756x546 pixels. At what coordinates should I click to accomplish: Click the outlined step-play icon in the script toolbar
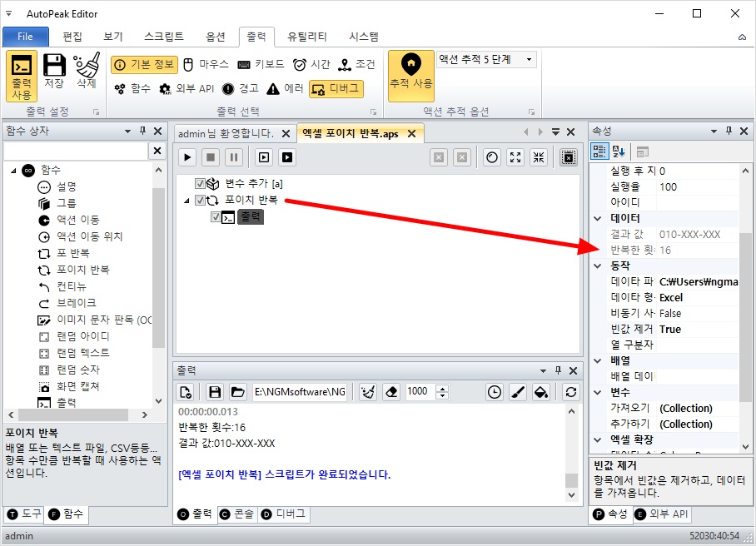click(x=264, y=157)
